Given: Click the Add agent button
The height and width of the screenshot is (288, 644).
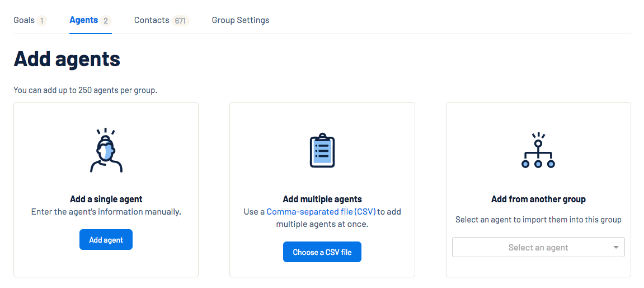Looking at the screenshot, I should pos(106,239).
